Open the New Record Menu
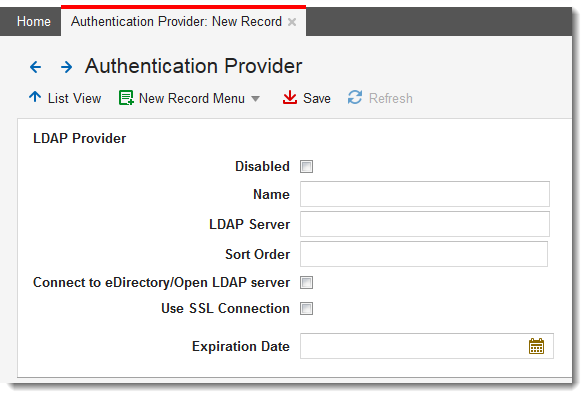Viewport: 587px width, 398px height. click(x=192, y=98)
